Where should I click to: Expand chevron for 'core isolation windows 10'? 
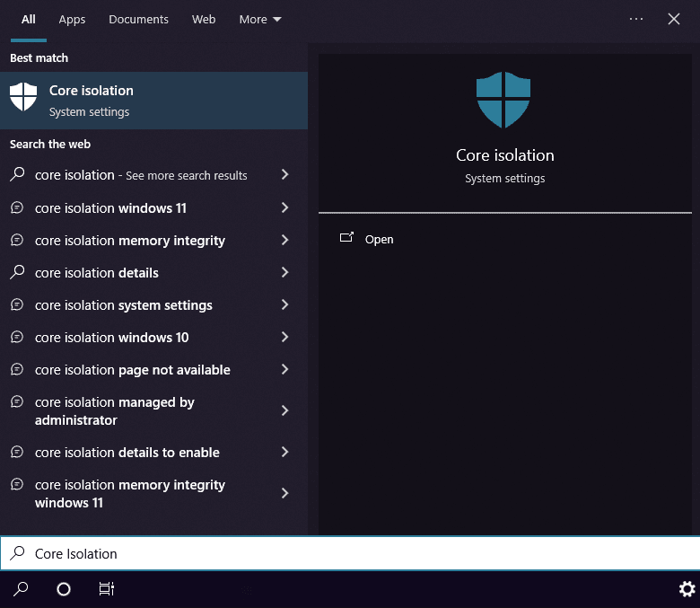click(x=284, y=338)
